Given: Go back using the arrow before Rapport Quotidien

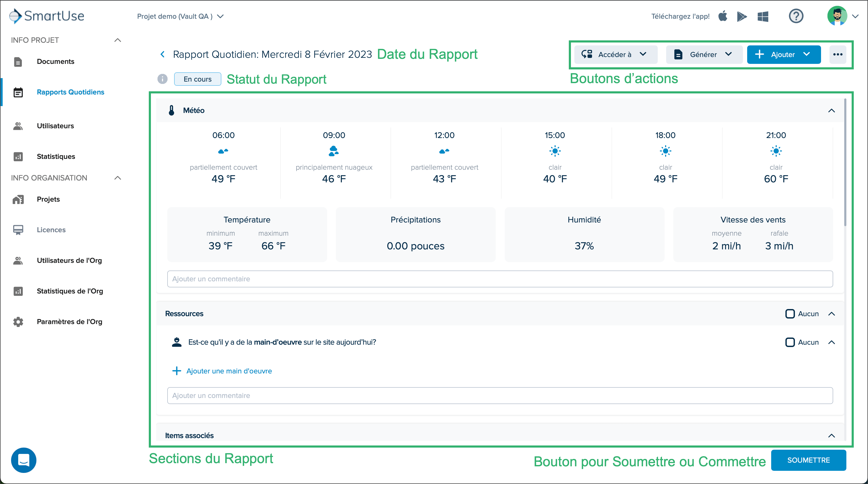Looking at the screenshot, I should click(163, 54).
